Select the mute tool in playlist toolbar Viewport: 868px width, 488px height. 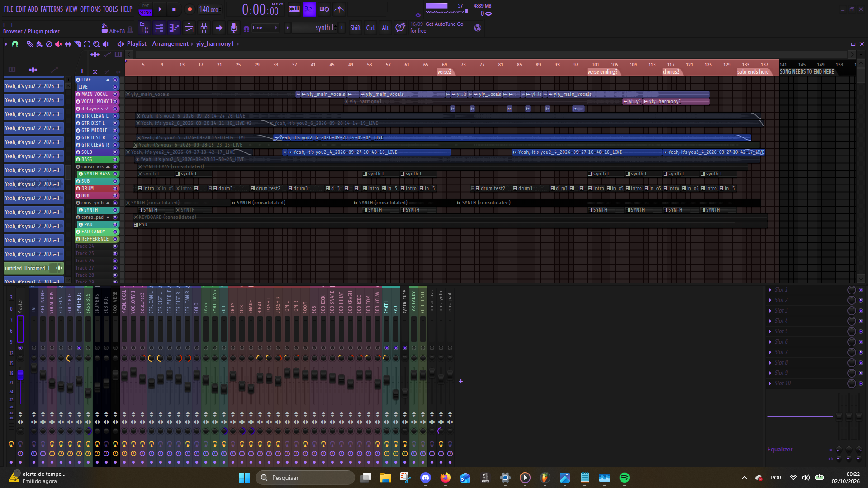click(x=58, y=44)
